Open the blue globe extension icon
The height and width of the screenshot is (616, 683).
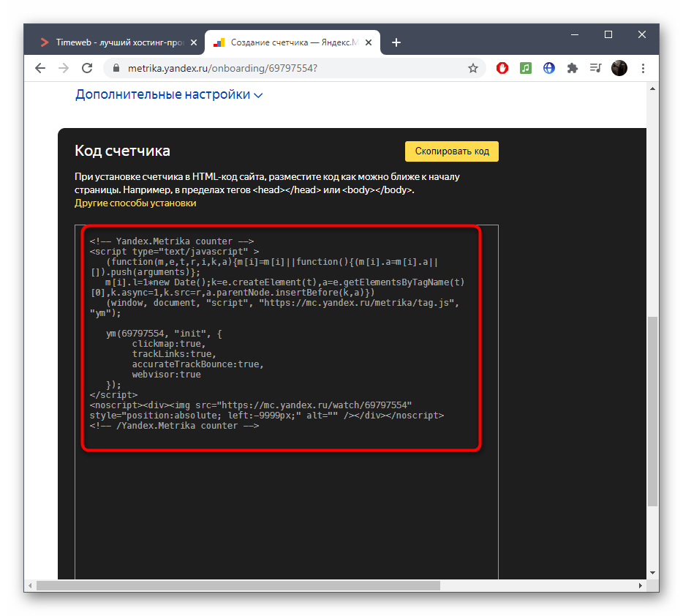coord(549,68)
